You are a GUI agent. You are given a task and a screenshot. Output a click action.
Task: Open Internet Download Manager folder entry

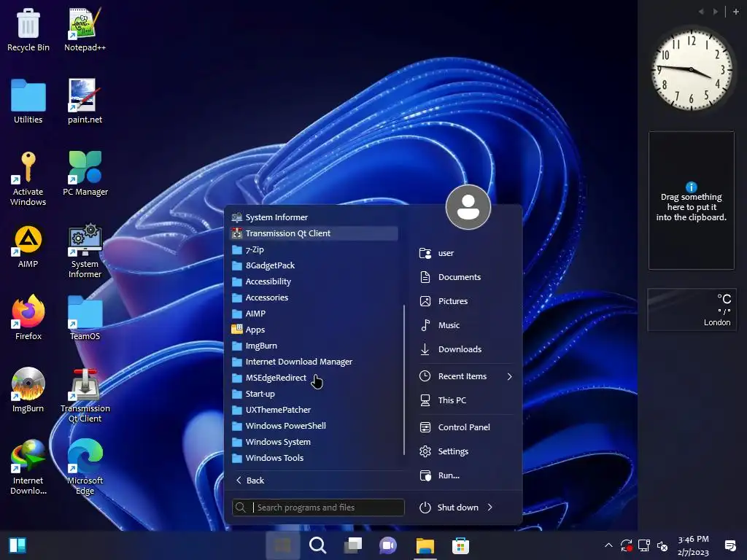pyautogui.click(x=314, y=362)
